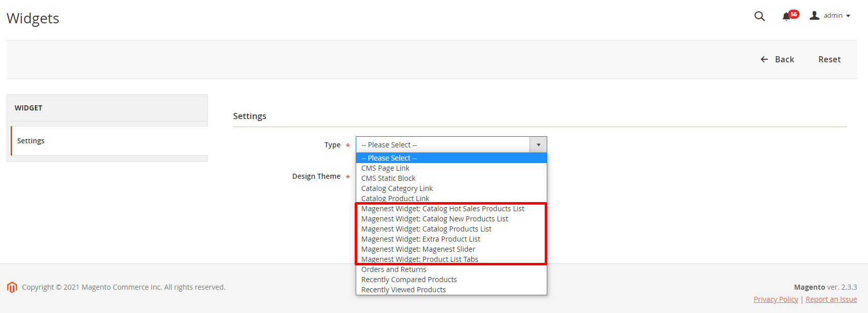Select Recently Viewed Products option
Screen dimensions: 868x313
(x=403, y=290)
